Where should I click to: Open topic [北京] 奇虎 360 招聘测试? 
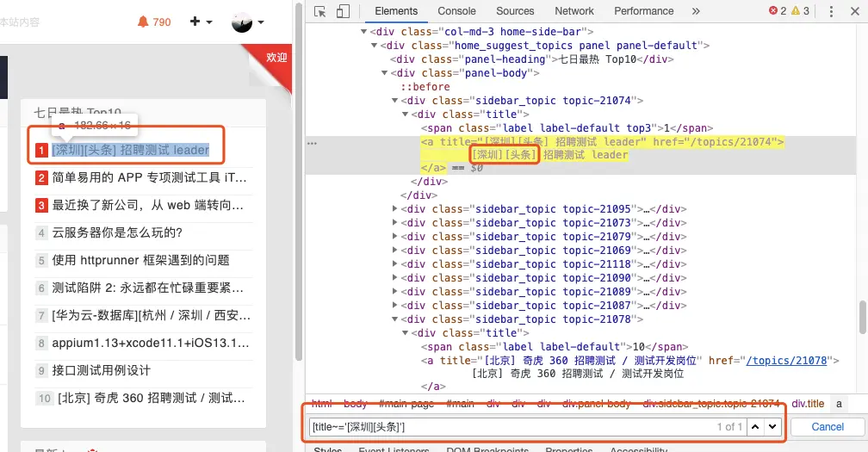152,399
